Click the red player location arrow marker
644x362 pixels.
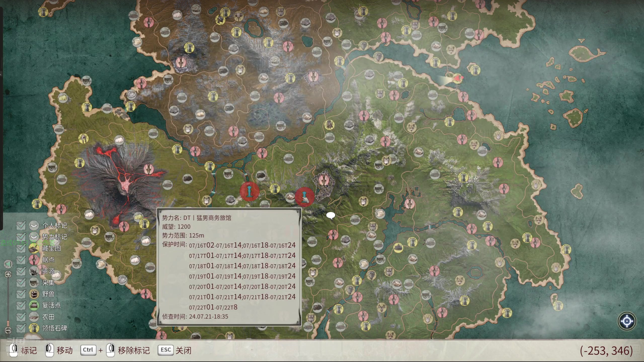pyautogui.click(x=457, y=78)
